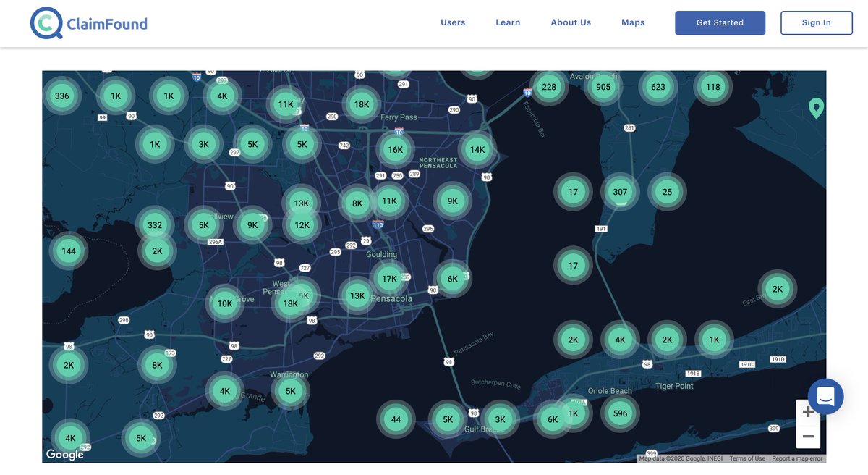The width and height of the screenshot is (868, 475).
Task: Open the 18K cluster above Ferry Pass
Action: point(362,104)
